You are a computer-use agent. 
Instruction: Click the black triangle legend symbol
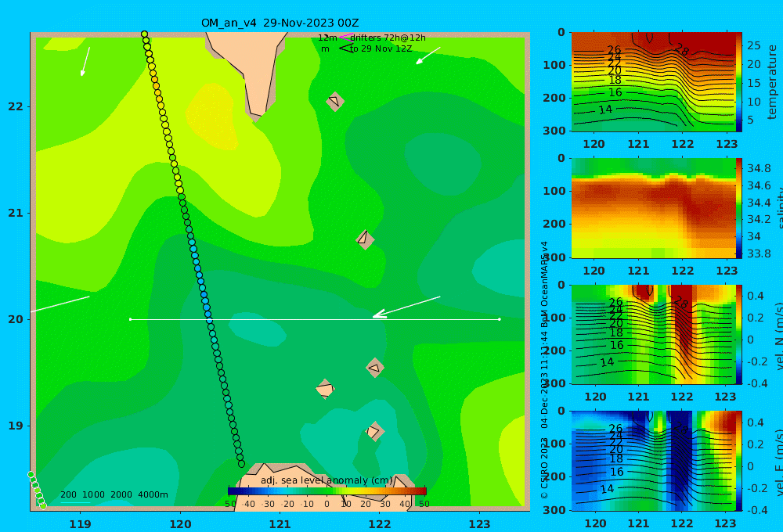347,49
